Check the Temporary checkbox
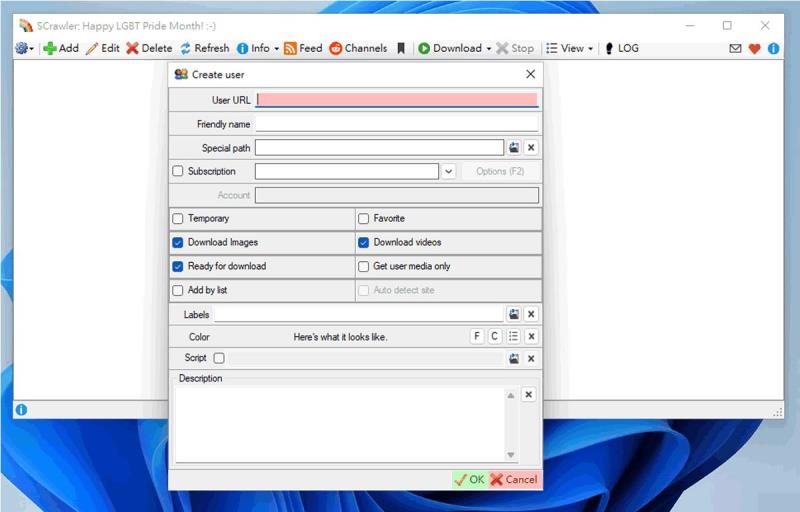This screenshot has width=800, height=512. click(x=178, y=218)
